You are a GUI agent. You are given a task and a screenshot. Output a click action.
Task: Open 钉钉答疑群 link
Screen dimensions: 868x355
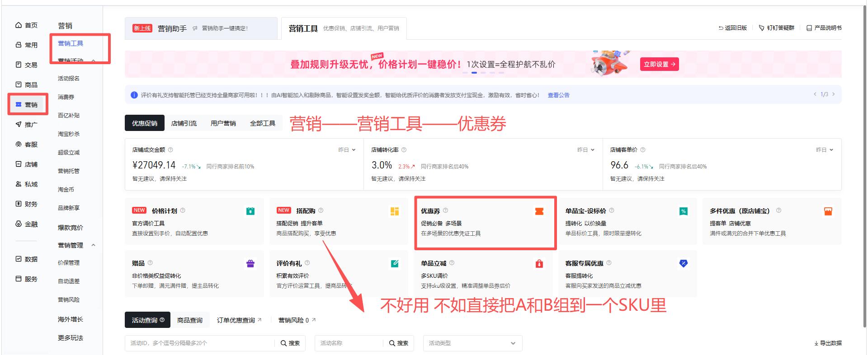click(776, 28)
